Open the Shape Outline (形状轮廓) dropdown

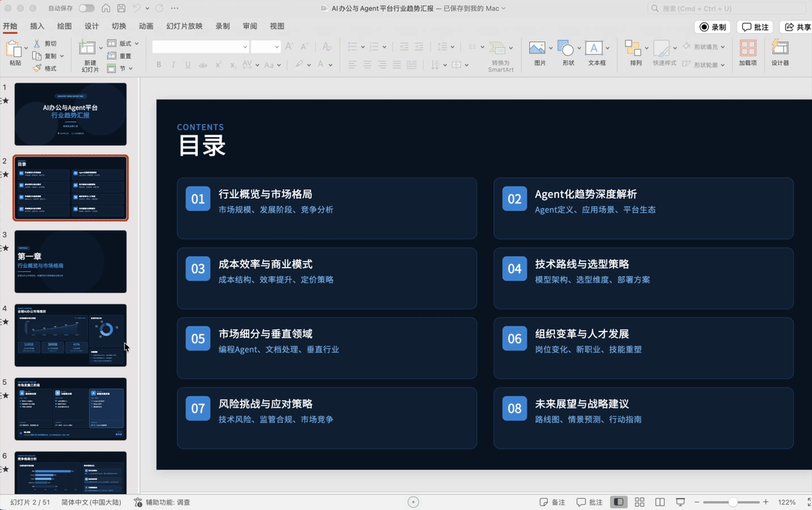click(x=723, y=65)
